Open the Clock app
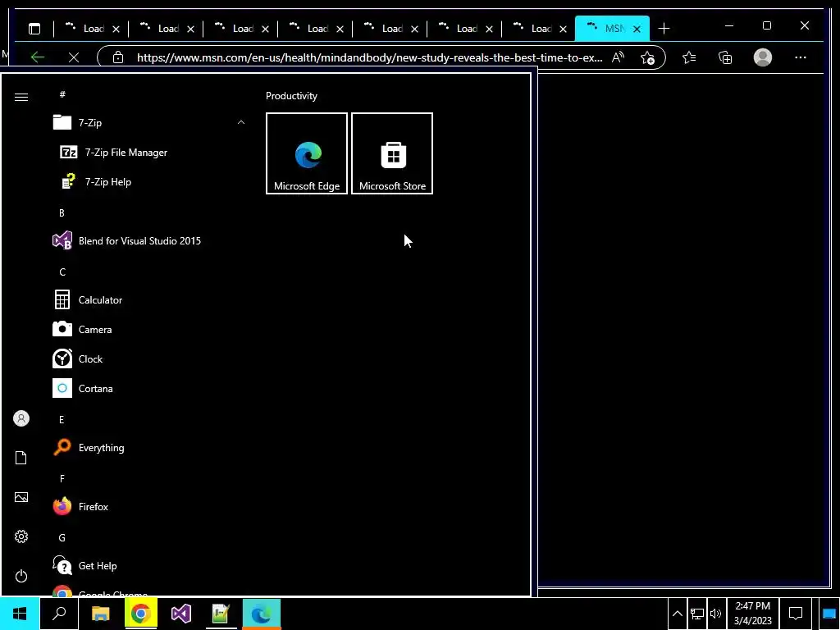 pos(149,359)
